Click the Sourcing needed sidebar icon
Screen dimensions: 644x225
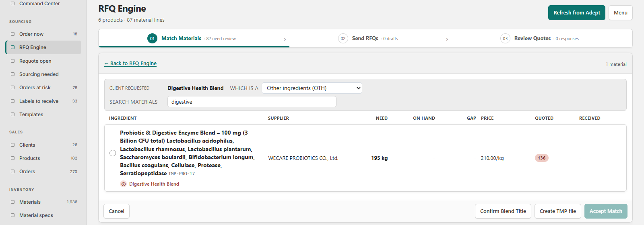tap(12, 74)
